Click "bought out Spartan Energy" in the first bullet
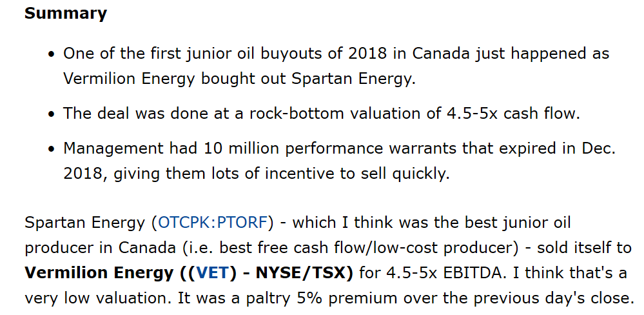 307,79
